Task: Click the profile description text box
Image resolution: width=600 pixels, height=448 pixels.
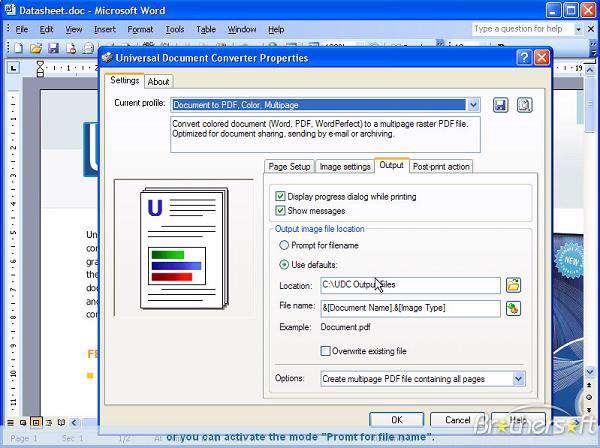Action: [x=325, y=135]
